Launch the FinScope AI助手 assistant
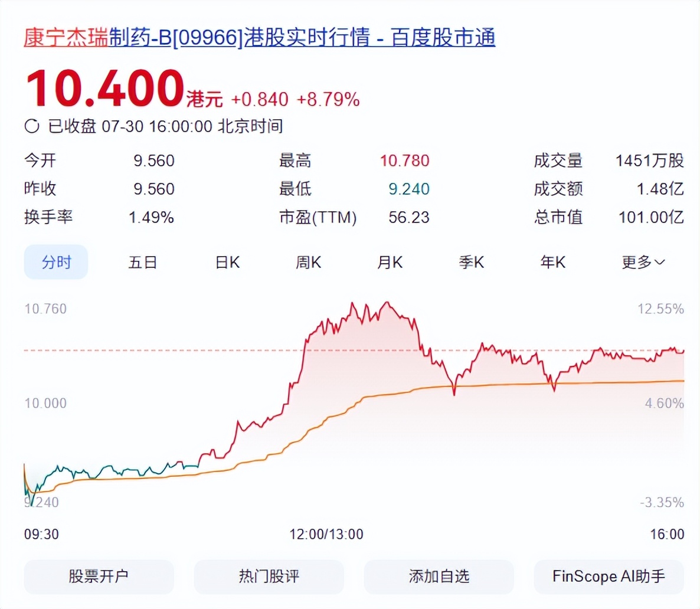The image size is (700, 609). 609,577
